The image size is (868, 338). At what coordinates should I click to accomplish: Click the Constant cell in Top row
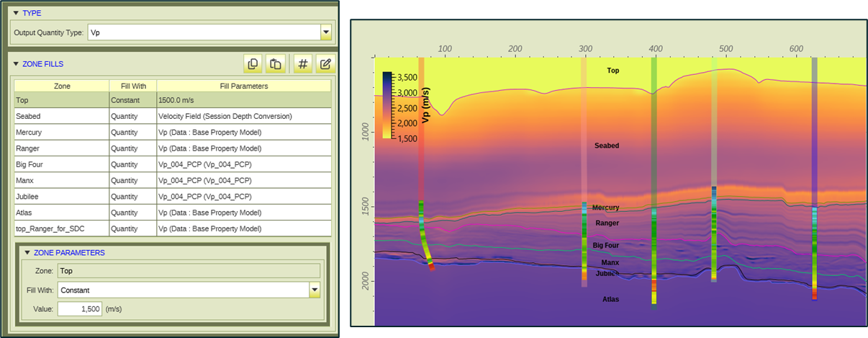[132, 100]
